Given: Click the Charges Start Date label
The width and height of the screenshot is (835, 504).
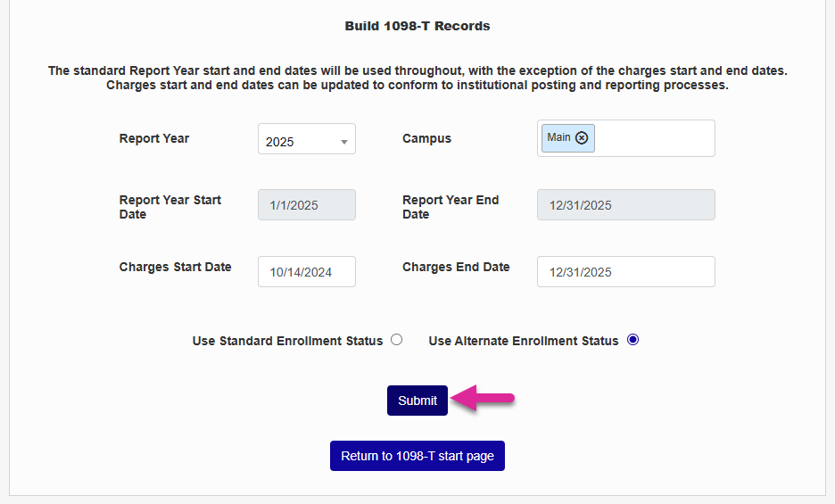Looking at the screenshot, I should click(x=175, y=267).
